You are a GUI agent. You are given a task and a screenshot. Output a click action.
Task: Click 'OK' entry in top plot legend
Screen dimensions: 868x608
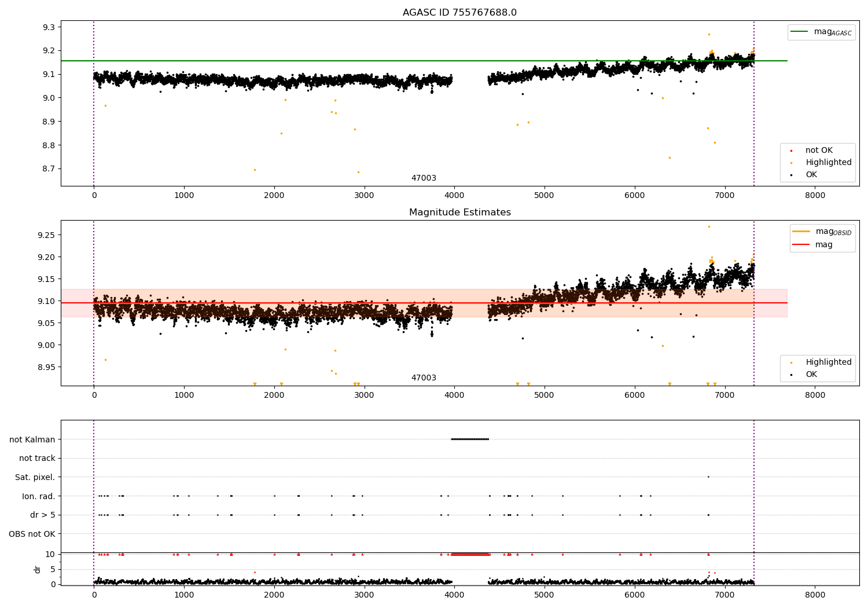coord(811,175)
